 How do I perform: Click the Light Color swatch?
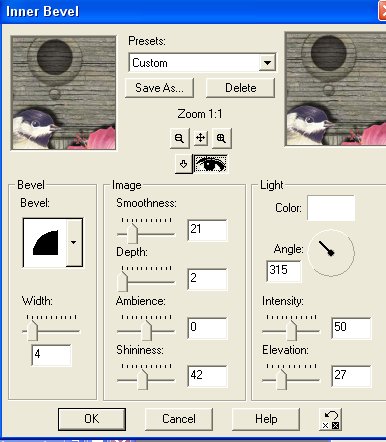[331, 208]
